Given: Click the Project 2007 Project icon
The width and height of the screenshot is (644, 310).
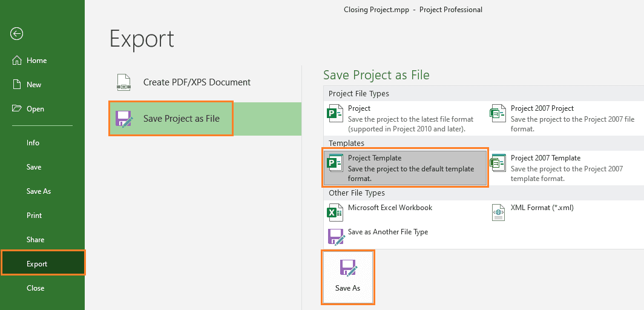Looking at the screenshot, I should (497, 113).
